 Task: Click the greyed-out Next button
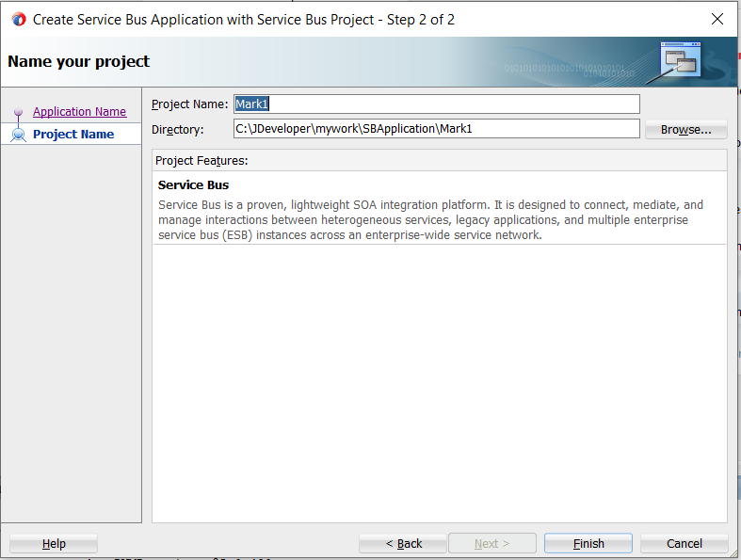[x=491, y=543]
